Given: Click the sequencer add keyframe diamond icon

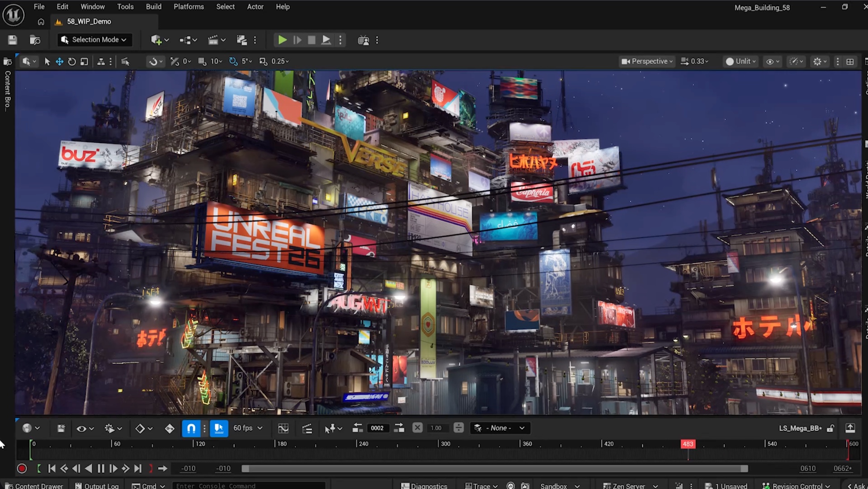Looking at the screenshot, I should point(170,428).
